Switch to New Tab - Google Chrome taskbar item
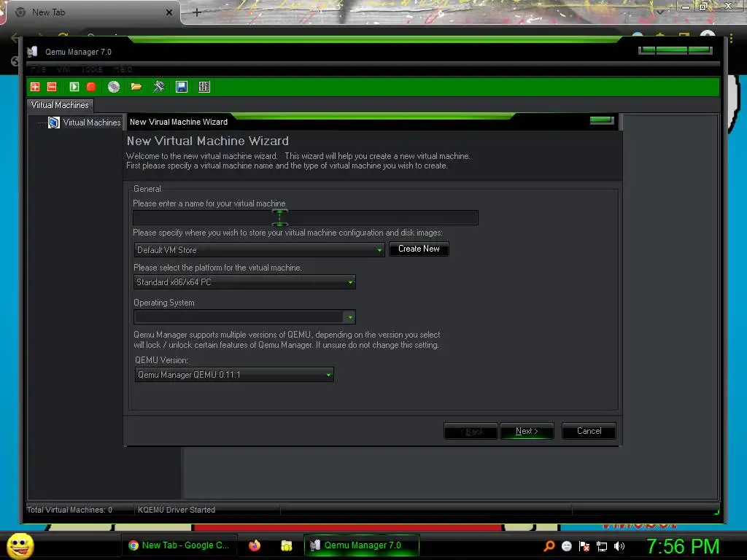The width and height of the screenshot is (747, 560). [179, 545]
